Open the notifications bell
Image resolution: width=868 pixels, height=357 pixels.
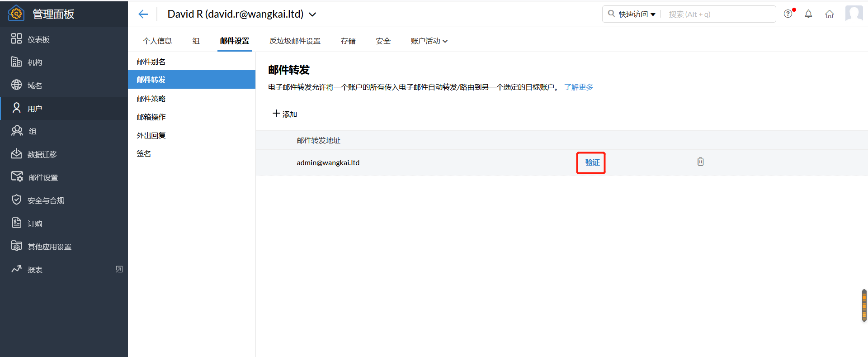pyautogui.click(x=808, y=14)
